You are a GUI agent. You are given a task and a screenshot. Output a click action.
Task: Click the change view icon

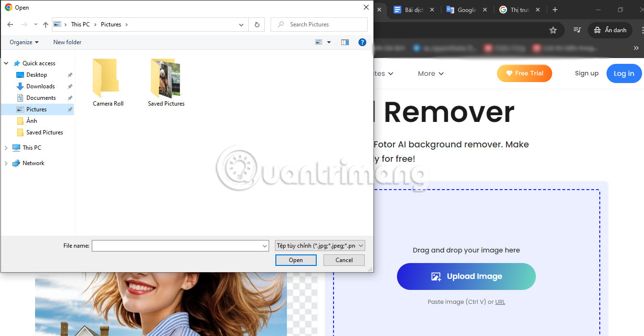click(x=319, y=42)
